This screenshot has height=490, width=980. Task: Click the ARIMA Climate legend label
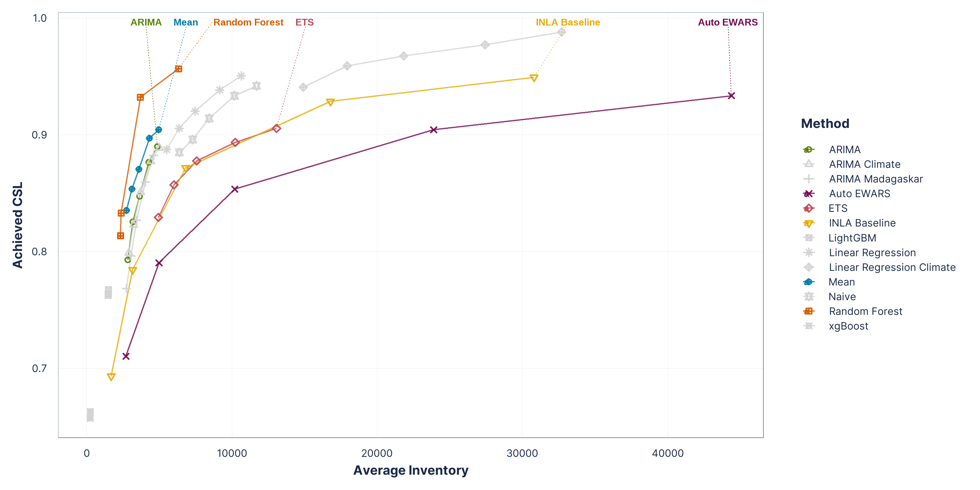864,164
